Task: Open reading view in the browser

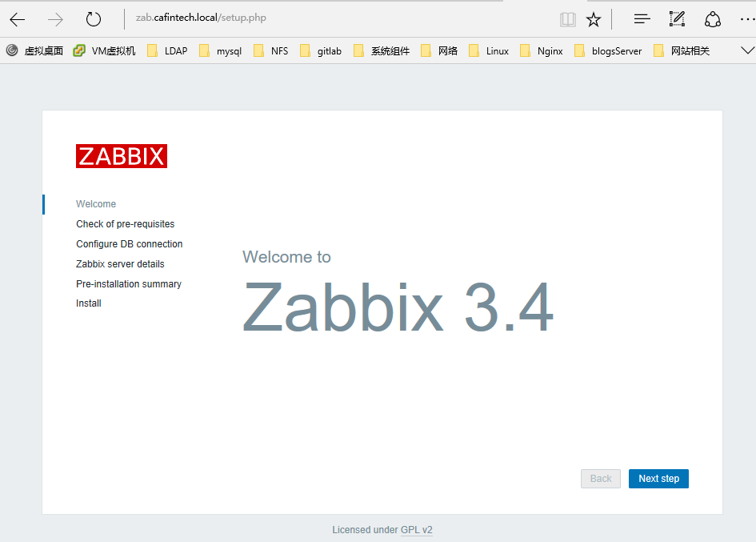Action: point(568,18)
